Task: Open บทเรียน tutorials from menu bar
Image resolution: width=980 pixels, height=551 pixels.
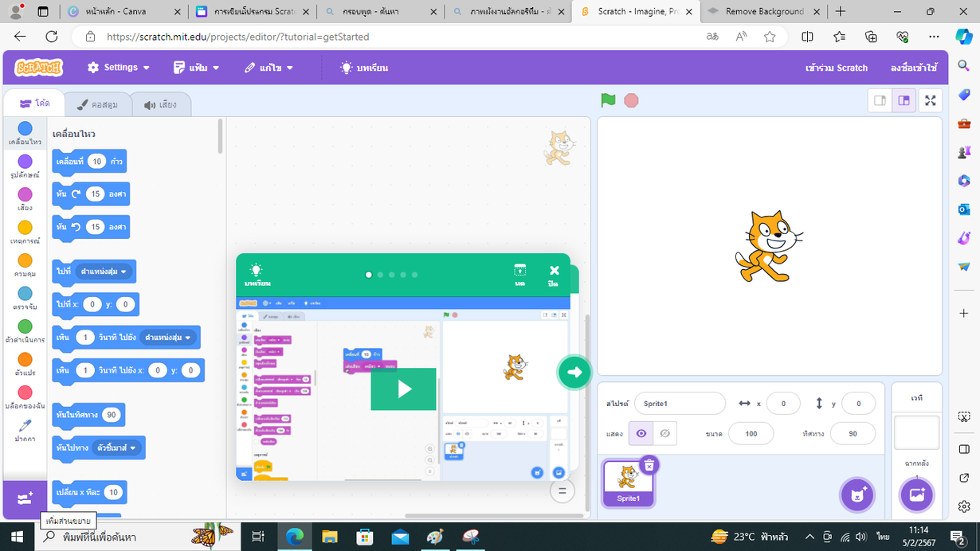Action: click(x=364, y=68)
